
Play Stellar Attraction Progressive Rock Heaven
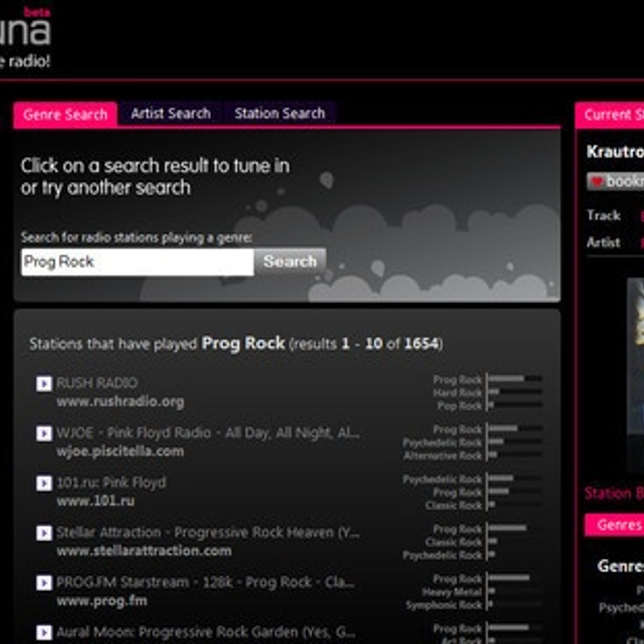pos(44,533)
